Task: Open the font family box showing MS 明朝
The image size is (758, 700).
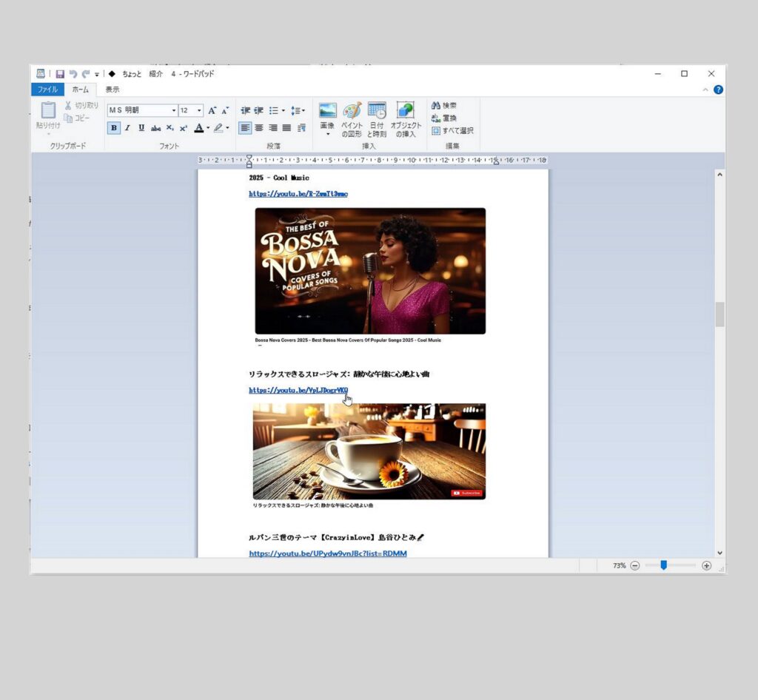Action: tap(142, 110)
